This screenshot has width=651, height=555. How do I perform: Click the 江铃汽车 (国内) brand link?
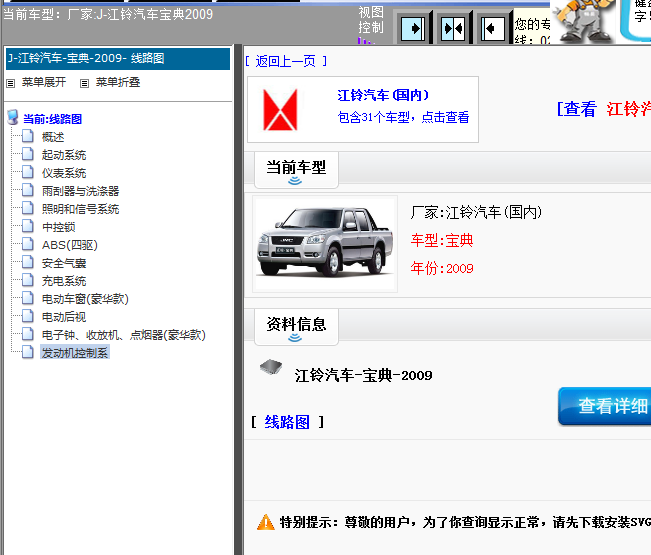[383, 95]
